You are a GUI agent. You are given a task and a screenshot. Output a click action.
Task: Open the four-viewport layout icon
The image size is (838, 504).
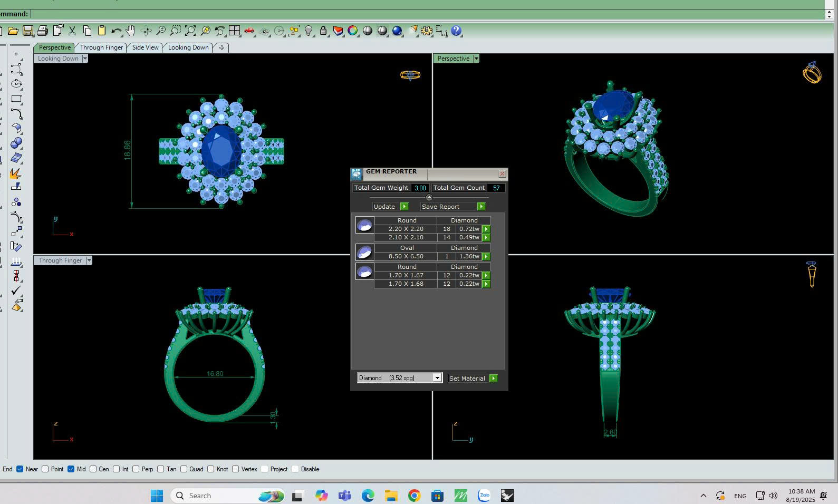(x=234, y=31)
